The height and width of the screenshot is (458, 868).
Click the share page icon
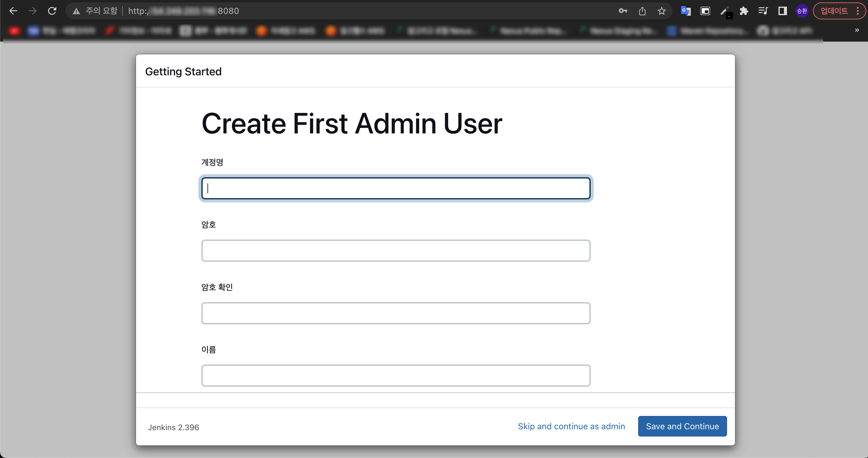(642, 11)
